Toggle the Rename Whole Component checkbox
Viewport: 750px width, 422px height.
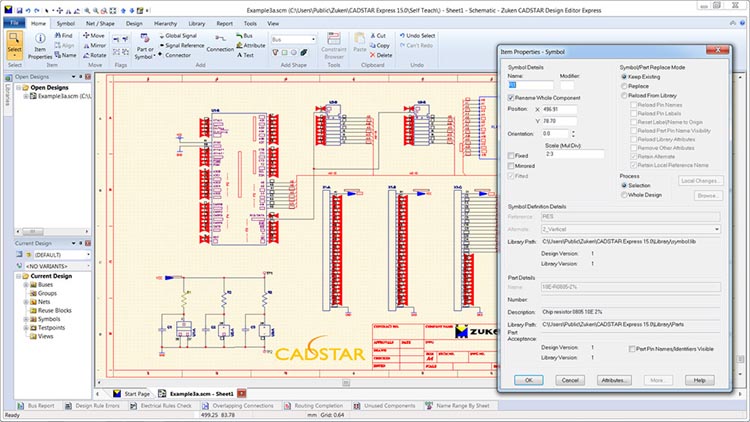pos(511,98)
